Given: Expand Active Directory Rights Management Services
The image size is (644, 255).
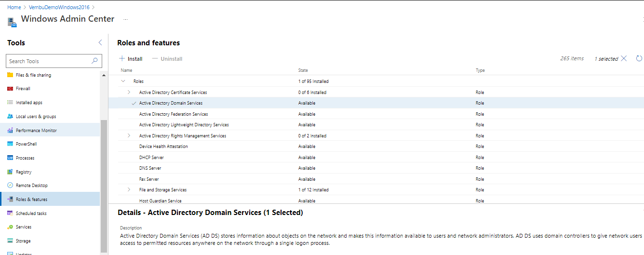Looking at the screenshot, I should click(129, 136).
